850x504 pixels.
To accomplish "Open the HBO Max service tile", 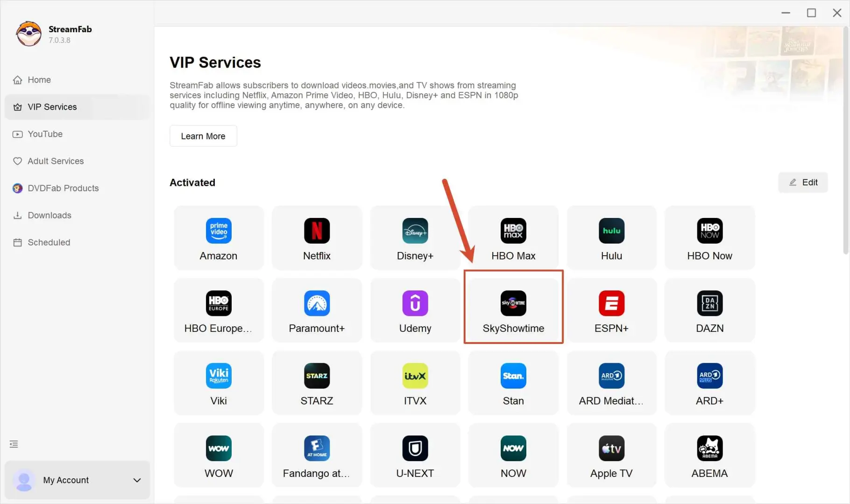I will [513, 238].
